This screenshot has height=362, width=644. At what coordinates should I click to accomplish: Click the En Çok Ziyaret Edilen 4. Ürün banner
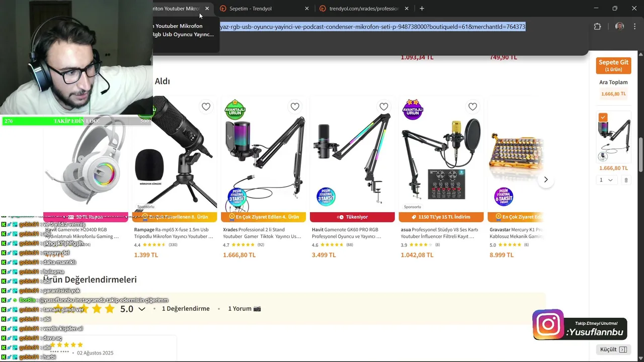click(x=264, y=217)
